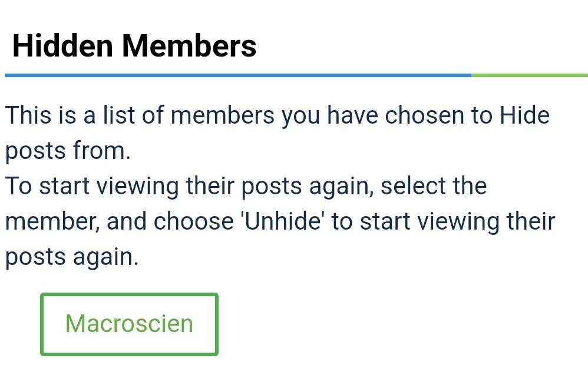The width and height of the screenshot is (588, 388).
Task: Click the final text 'posts again.'
Action: click(72, 257)
